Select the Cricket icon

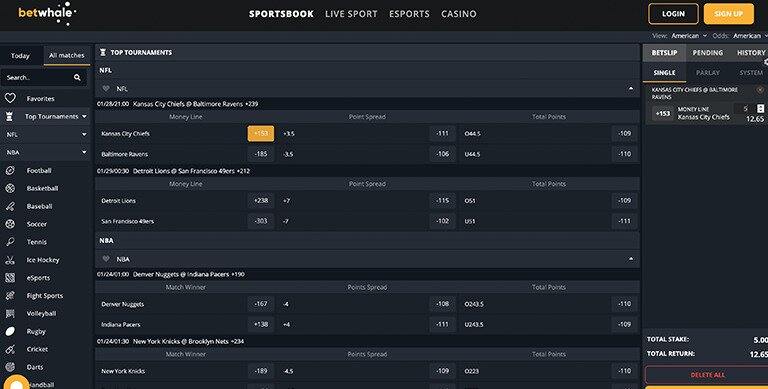pyautogui.click(x=10, y=349)
